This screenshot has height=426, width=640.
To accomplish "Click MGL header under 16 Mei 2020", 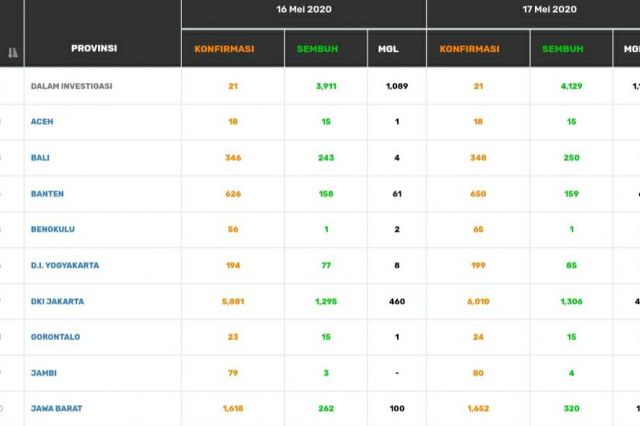I will pos(387,48).
